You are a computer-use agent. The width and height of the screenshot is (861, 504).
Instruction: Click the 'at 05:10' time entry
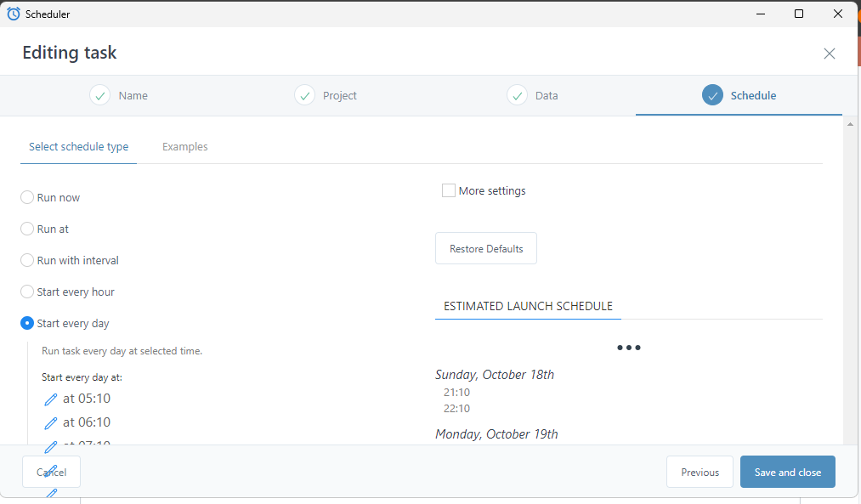point(87,399)
